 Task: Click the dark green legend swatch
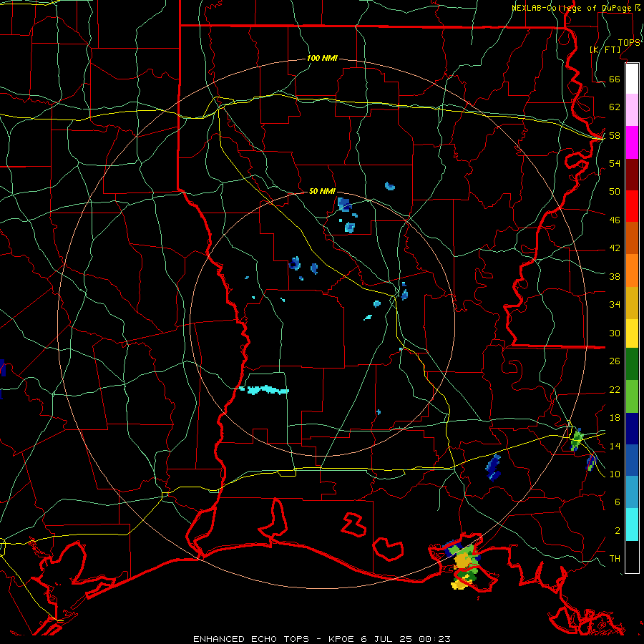coord(632,364)
